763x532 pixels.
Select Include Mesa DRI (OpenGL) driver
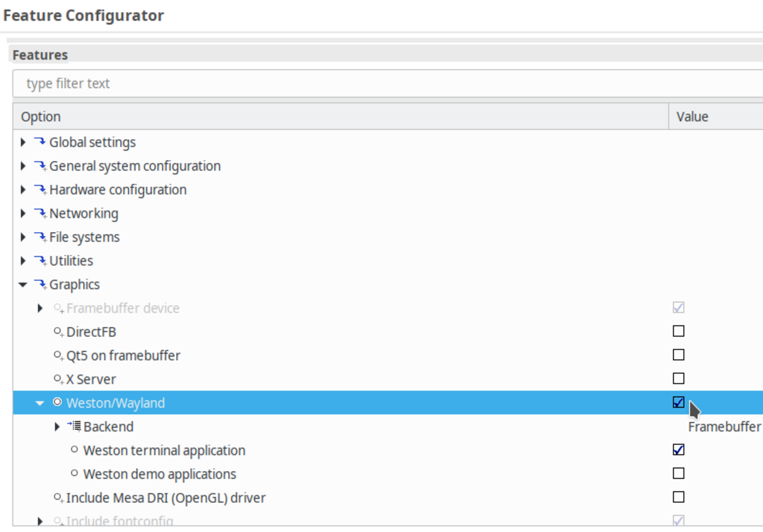click(x=166, y=497)
